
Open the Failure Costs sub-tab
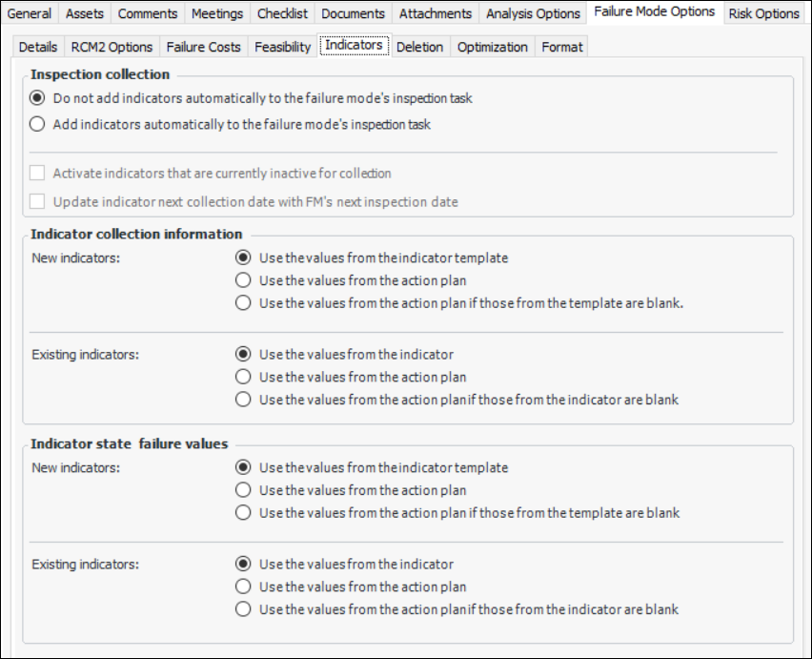coord(203,47)
